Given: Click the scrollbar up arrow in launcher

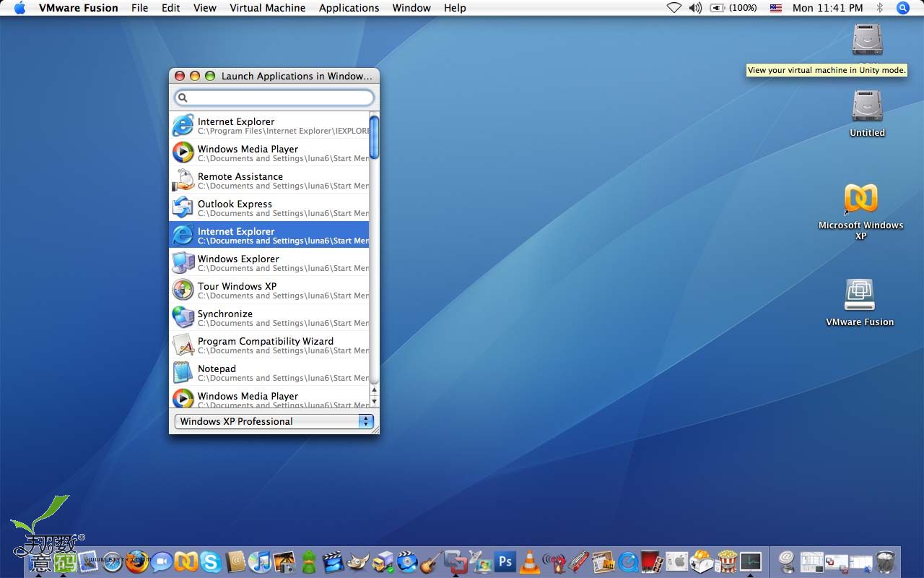Looking at the screenshot, I should pyautogui.click(x=374, y=389).
